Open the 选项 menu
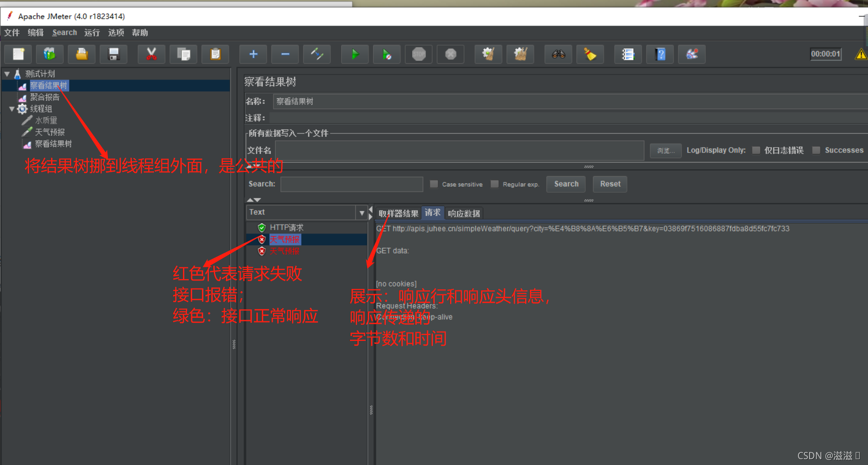The width and height of the screenshot is (868, 465). [x=116, y=33]
